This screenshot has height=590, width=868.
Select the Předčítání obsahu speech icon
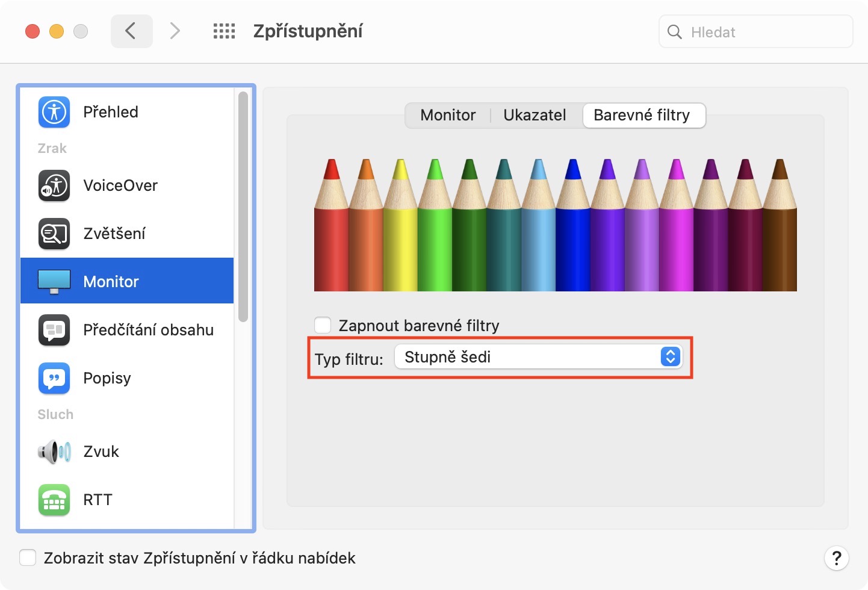tap(54, 330)
